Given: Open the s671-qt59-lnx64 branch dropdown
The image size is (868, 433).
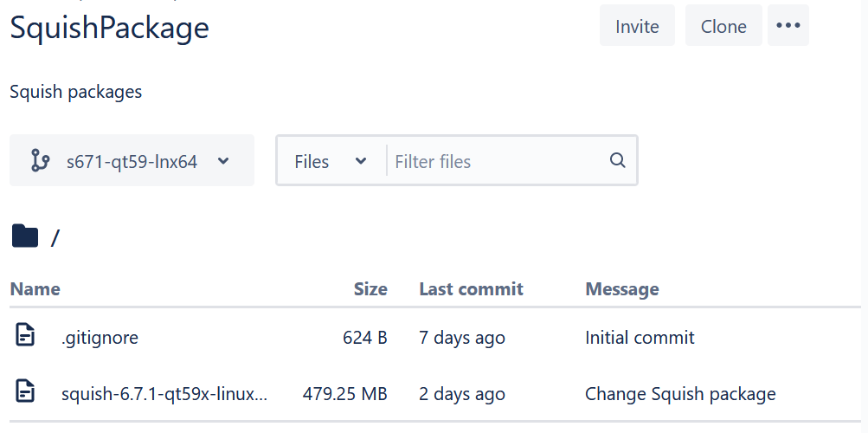Looking at the screenshot, I should (x=132, y=161).
